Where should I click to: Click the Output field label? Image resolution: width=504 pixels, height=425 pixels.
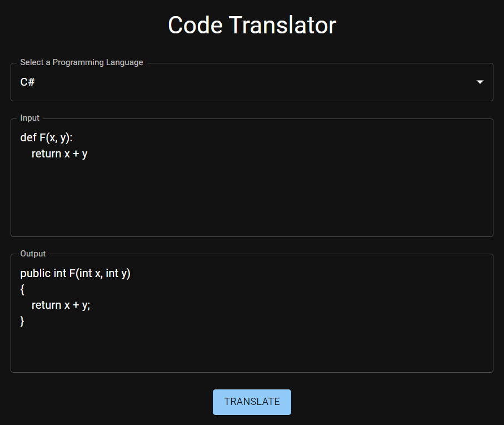pyautogui.click(x=33, y=254)
